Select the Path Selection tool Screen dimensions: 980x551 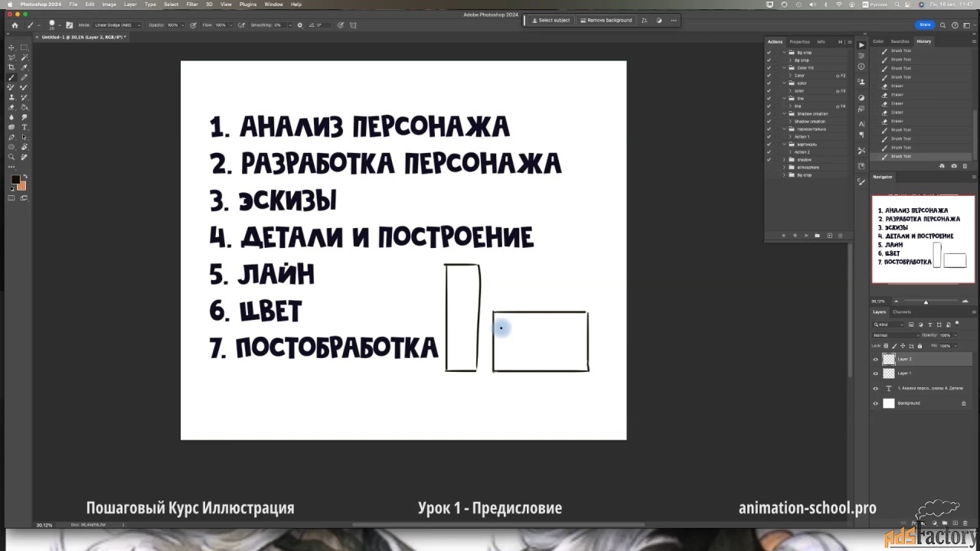[24, 137]
